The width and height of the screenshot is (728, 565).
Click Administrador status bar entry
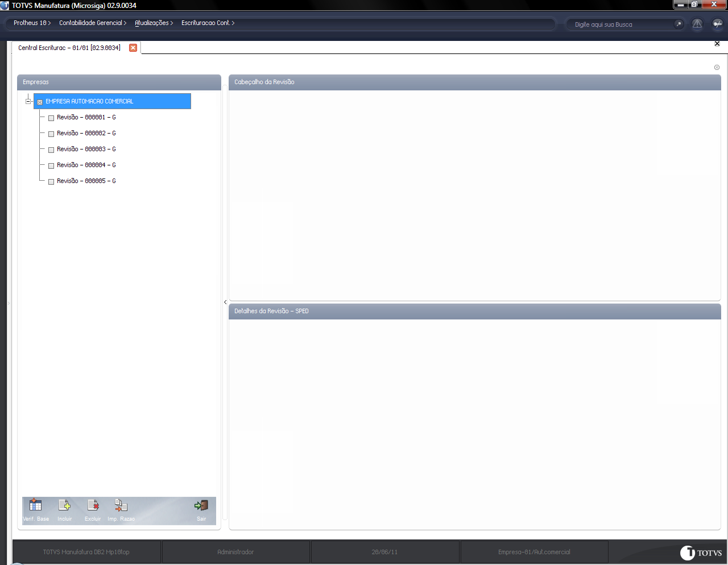pos(235,552)
